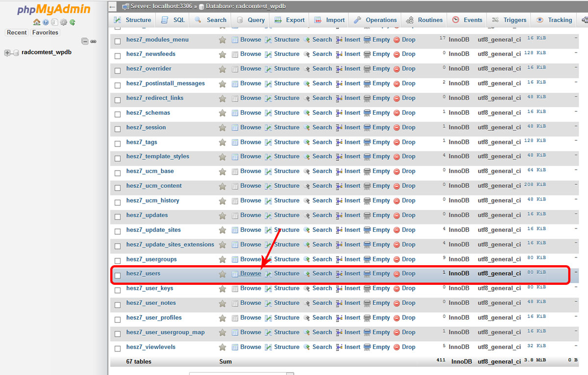Viewport: 588px width, 375px height.
Task: Open the hesz7_usergroups table name link
Action: tap(151, 259)
